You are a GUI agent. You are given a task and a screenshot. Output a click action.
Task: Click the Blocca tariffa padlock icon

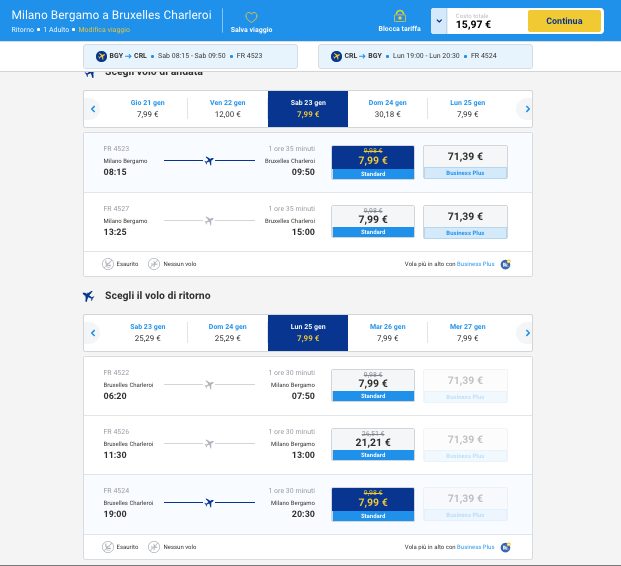click(x=399, y=17)
